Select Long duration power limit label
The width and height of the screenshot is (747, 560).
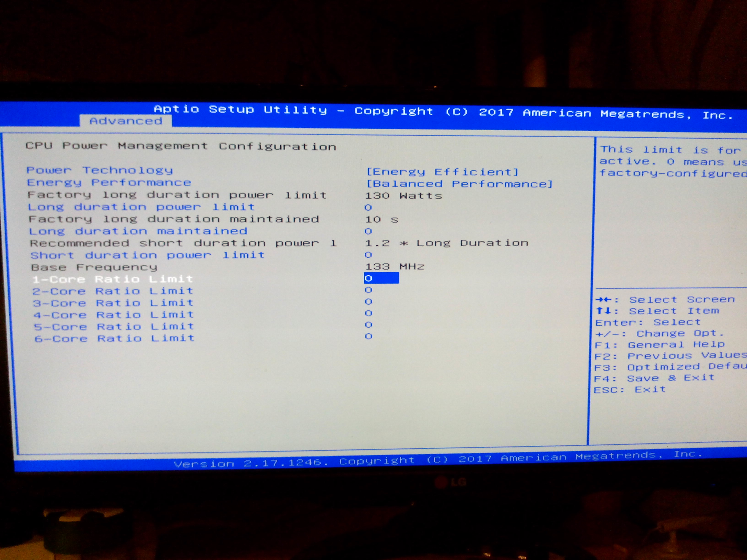tap(141, 207)
